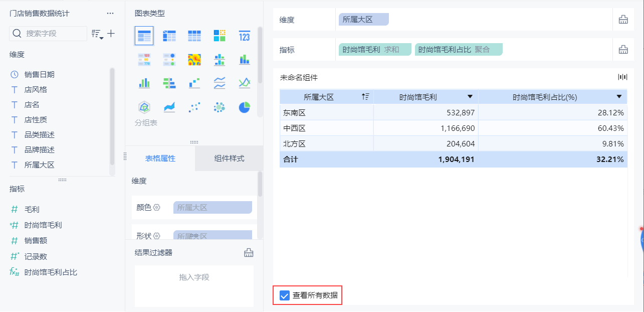Pick the heat map chart type icon
644x312 pixels.
(x=194, y=60)
